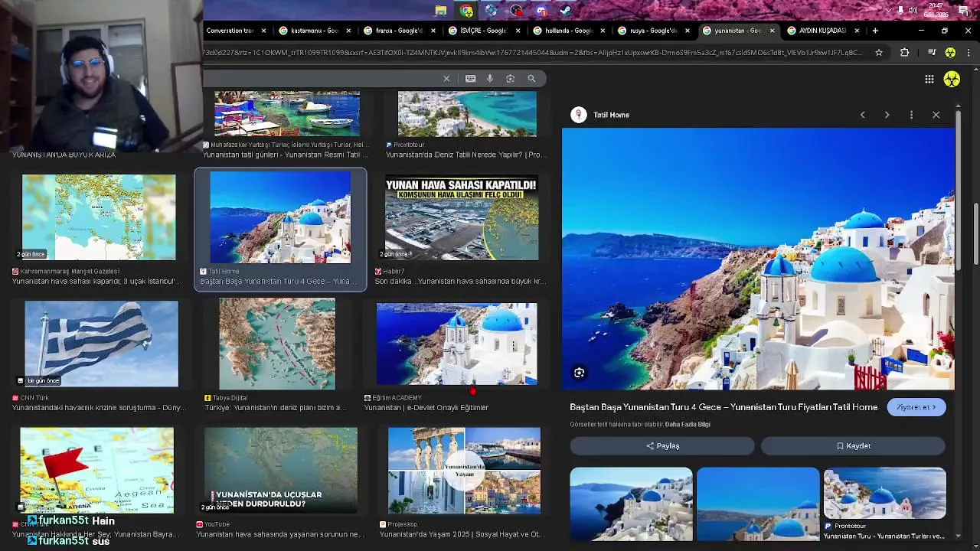This screenshot has width=980, height=551.
Task: Open more options in image preview panel
Action: [911, 115]
